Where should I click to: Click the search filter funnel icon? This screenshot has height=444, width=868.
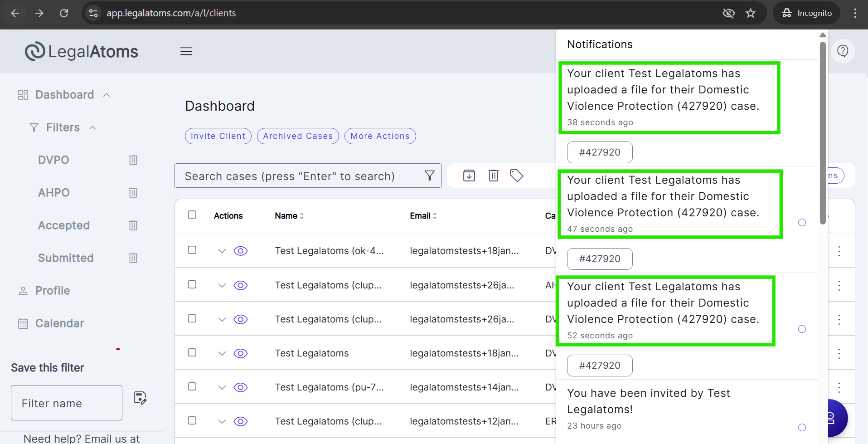point(429,176)
